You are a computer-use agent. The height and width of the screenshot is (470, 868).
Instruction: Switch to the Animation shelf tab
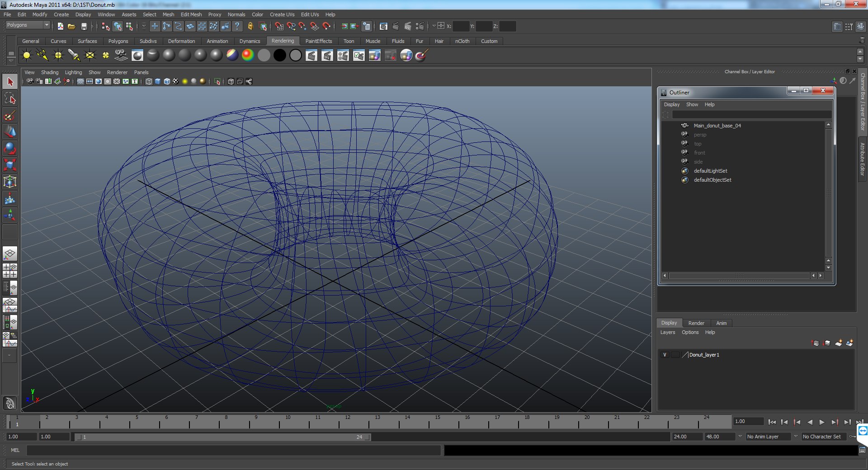pyautogui.click(x=217, y=41)
